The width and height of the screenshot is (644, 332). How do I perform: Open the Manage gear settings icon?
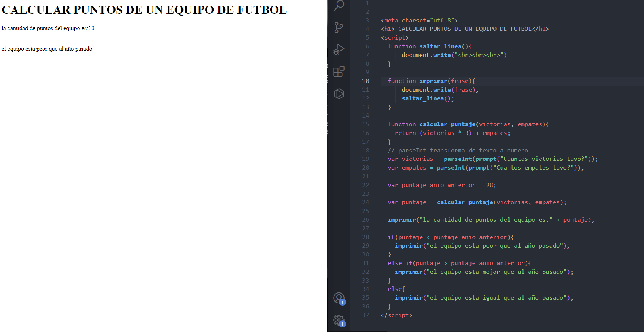pos(339,321)
